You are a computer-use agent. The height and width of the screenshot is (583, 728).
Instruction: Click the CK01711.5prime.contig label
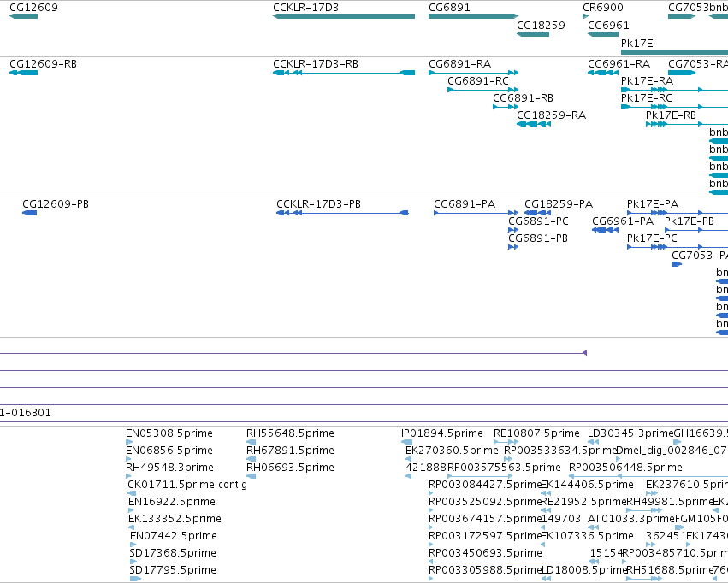187,485
